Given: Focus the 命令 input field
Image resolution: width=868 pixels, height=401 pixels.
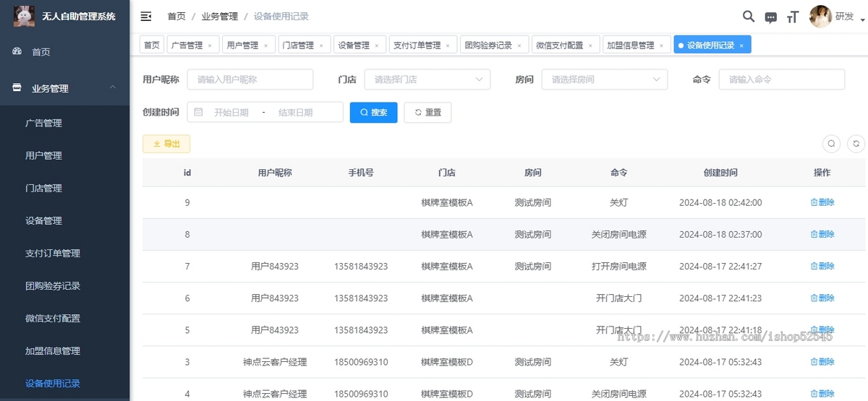Looking at the screenshot, I should click(x=782, y=79).
